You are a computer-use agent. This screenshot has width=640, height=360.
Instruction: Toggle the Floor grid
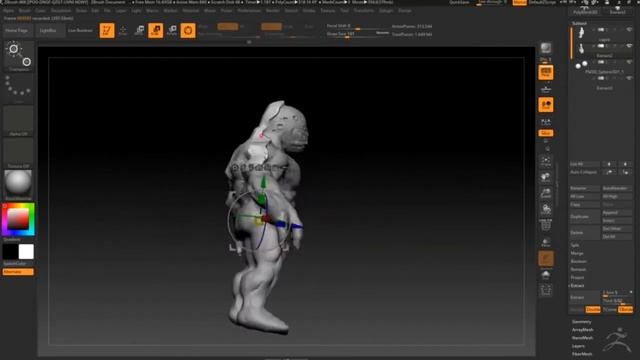tap(546, 89)
